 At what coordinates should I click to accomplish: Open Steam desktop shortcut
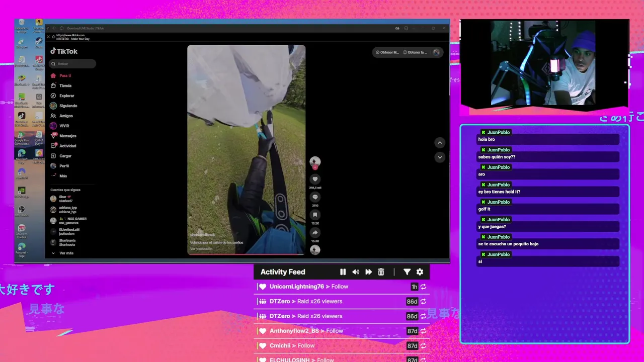click(x=39, y=43)
